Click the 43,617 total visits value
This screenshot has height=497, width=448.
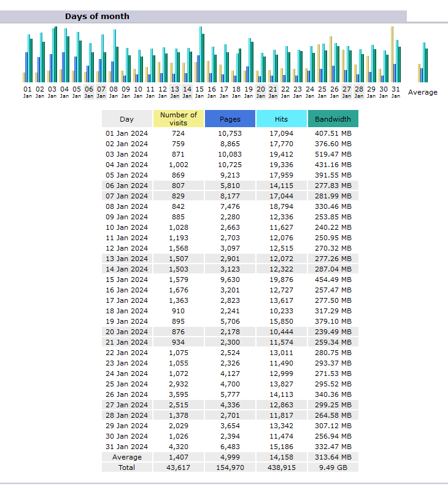(x=179, y=468)
